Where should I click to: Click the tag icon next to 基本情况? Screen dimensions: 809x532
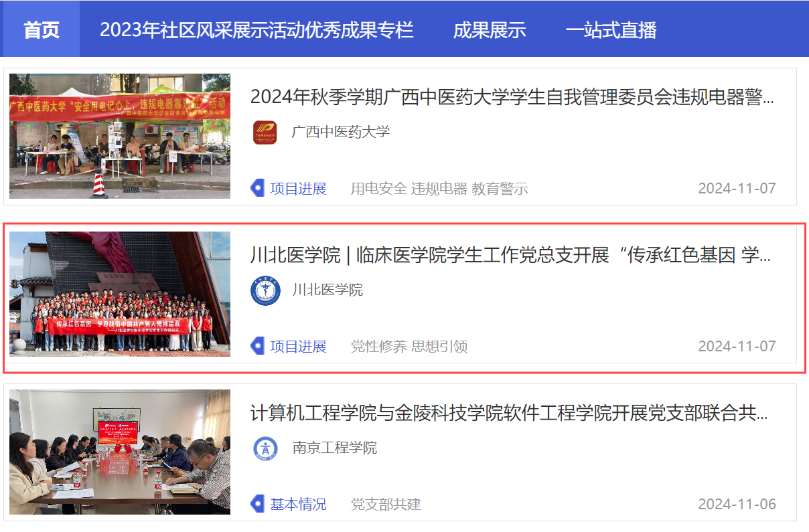click(257, 504)
